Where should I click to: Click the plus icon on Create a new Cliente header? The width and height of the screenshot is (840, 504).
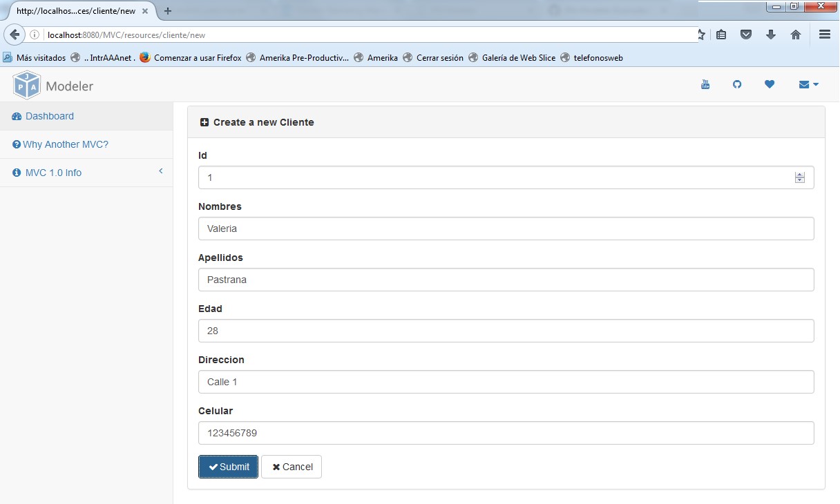click(x=204, y=122)
